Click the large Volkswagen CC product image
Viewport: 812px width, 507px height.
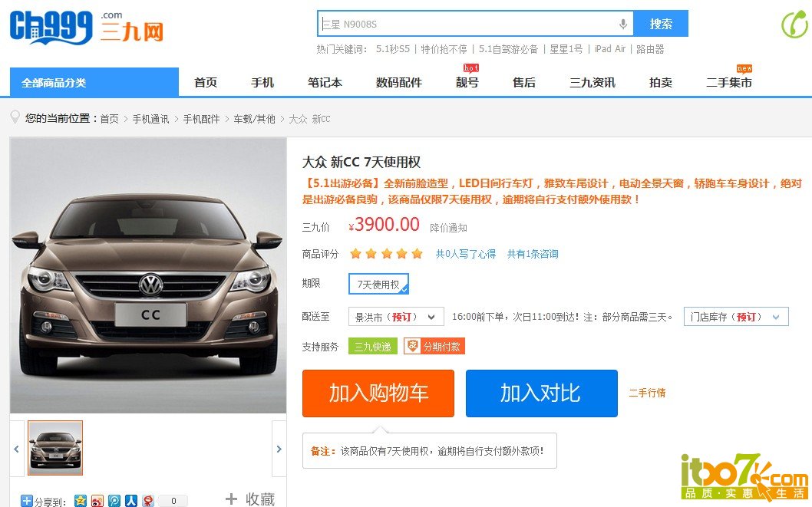click(148, 275)
